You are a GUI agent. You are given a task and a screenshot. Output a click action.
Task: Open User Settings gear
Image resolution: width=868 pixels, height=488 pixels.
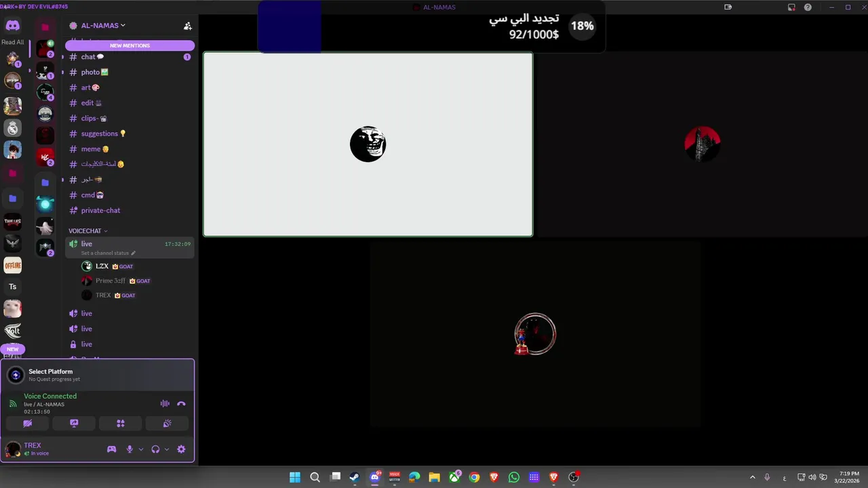[x=181, y=449]
